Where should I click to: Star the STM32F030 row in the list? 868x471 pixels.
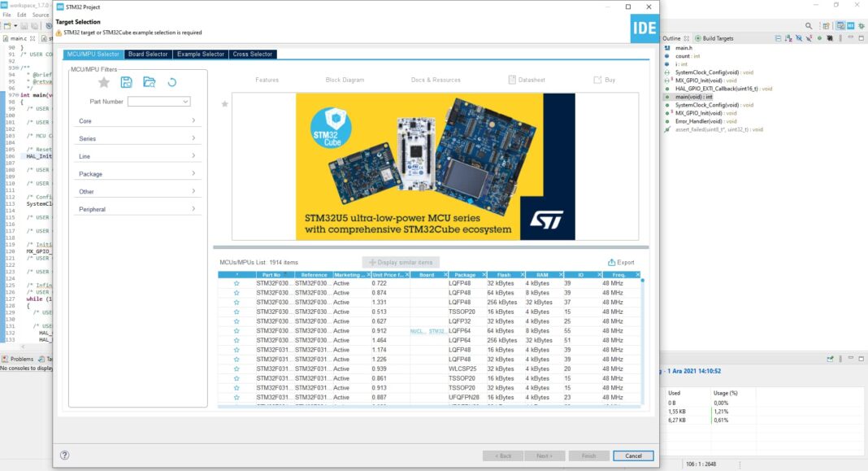(x=236, y=283)
